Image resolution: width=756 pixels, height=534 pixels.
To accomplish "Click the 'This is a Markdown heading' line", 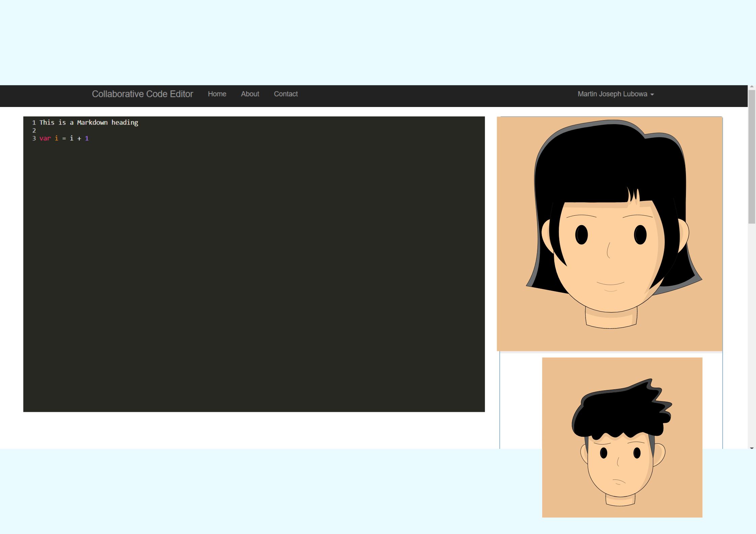I will pyautogui.click(x=89, y=122).
